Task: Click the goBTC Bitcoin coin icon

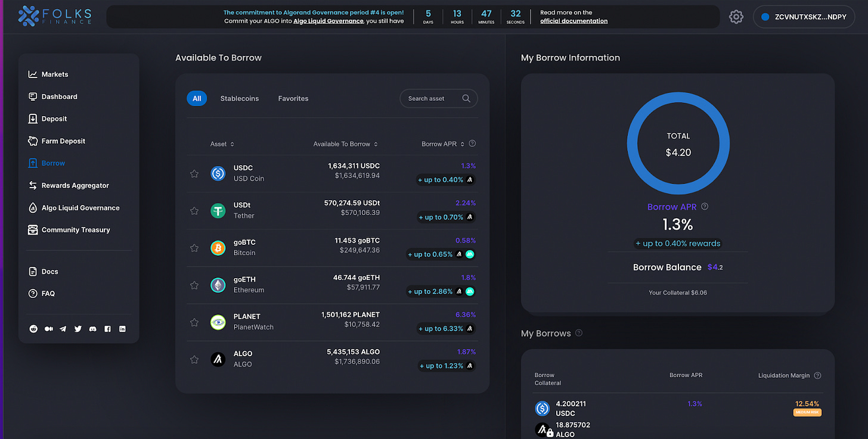Action: pyautogui.click(x=218, y=248)
